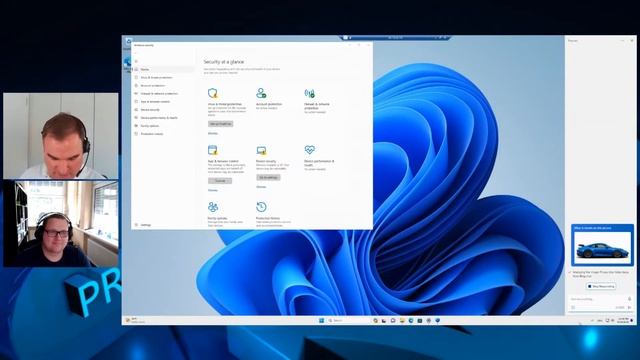Viewport: 640px width, 360px height.
Task: Show hidden icons chevron in system tray
Action: coord(592,321)
